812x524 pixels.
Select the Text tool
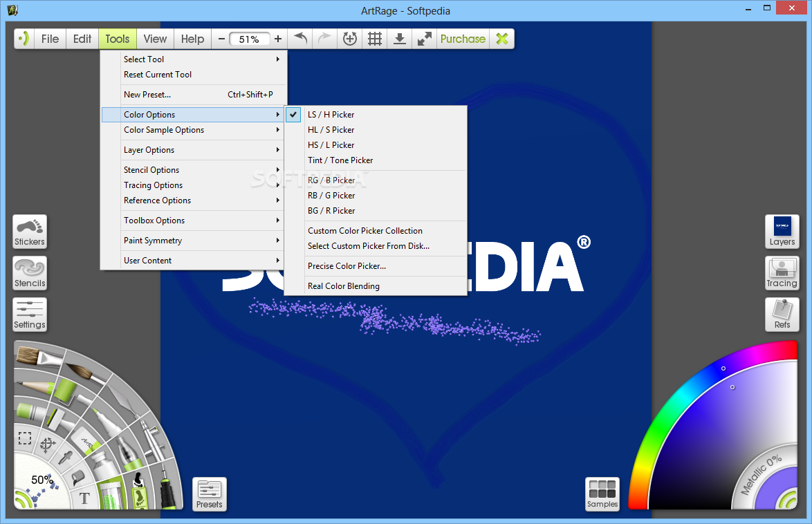(84, 498)
